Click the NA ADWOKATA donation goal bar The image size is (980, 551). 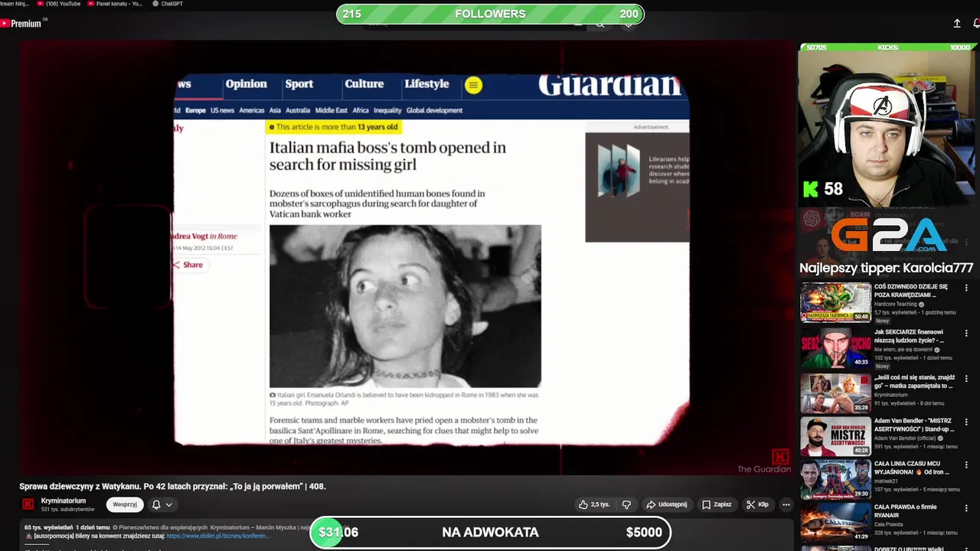[490, 533]
